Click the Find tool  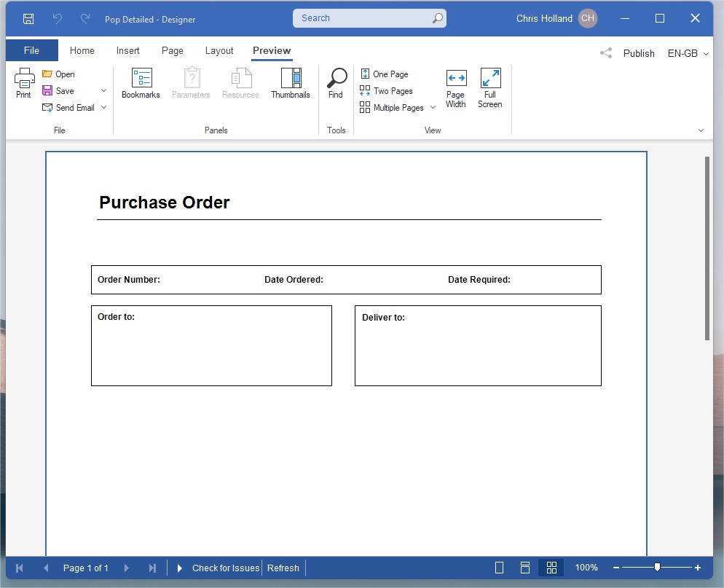[x=336, y=84]
